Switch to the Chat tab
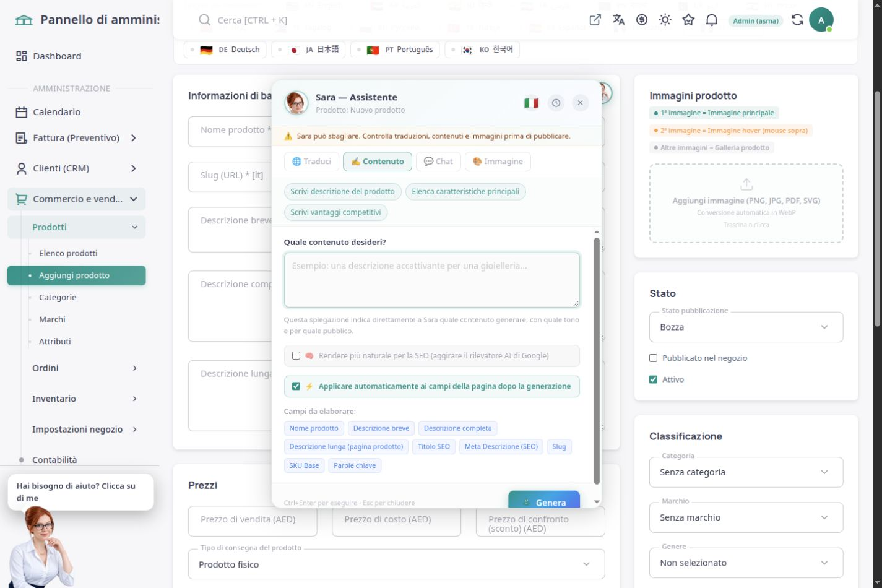Viewport: 882px width, 588px height. pyautogui.click(x=438, y=162)
